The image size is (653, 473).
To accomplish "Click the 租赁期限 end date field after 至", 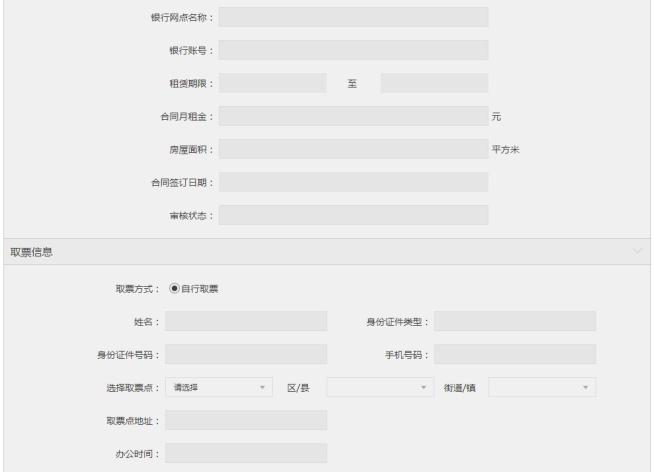I will (x=434, y=83).
